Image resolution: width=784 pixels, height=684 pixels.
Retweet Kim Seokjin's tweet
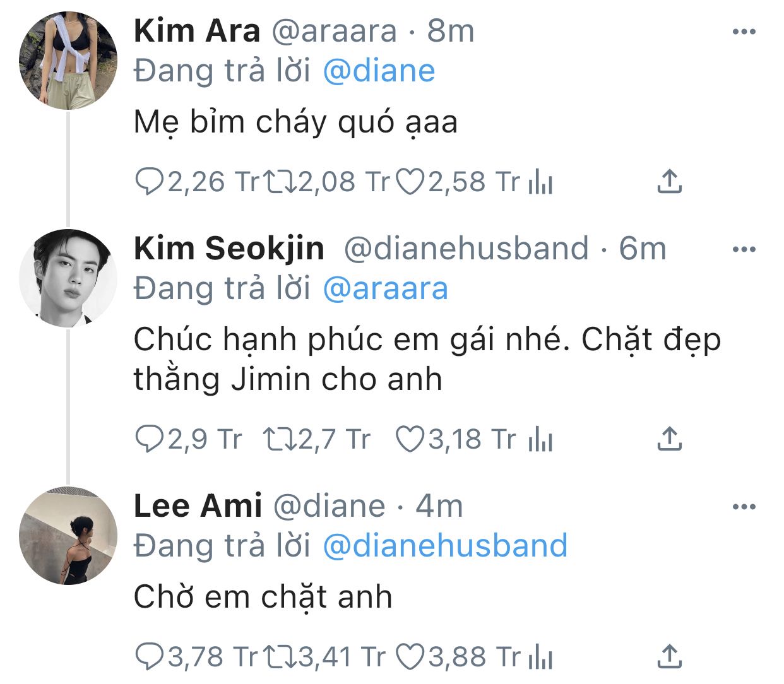(281, 439)
